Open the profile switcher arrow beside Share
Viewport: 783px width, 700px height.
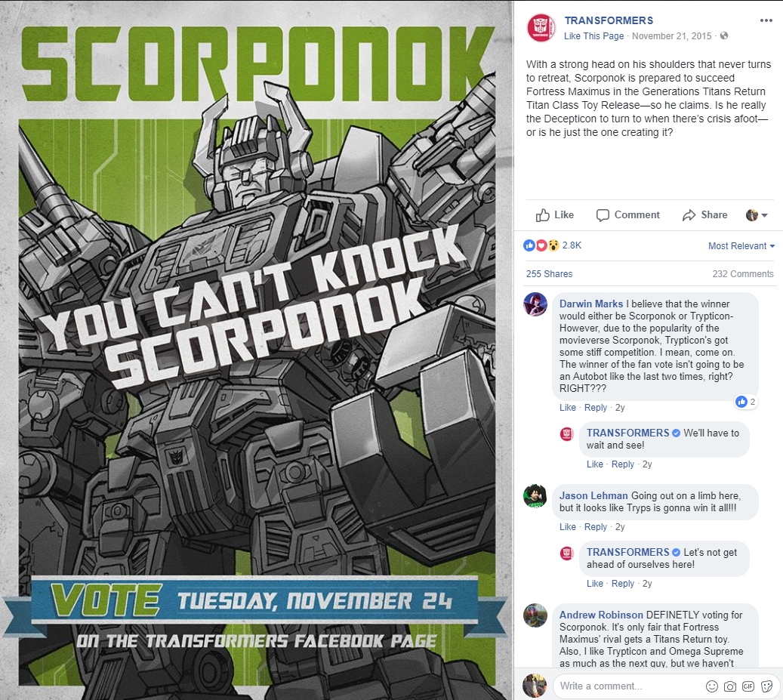(x=757, y=215)
